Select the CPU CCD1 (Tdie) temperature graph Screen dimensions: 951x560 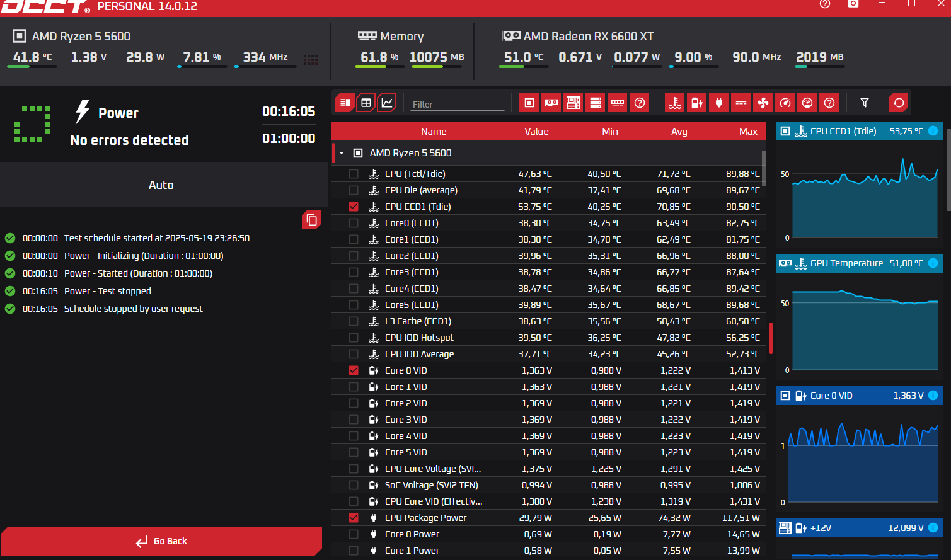(859, 183)
